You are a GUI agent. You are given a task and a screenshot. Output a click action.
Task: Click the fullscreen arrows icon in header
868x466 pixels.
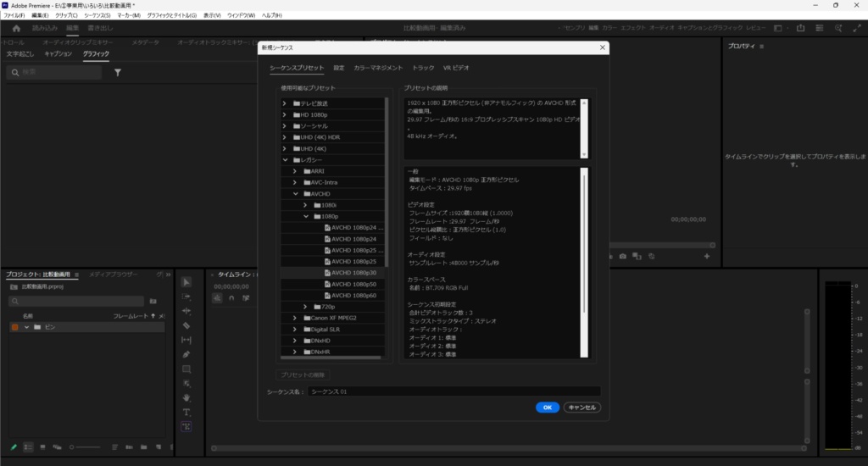(857, 28)
